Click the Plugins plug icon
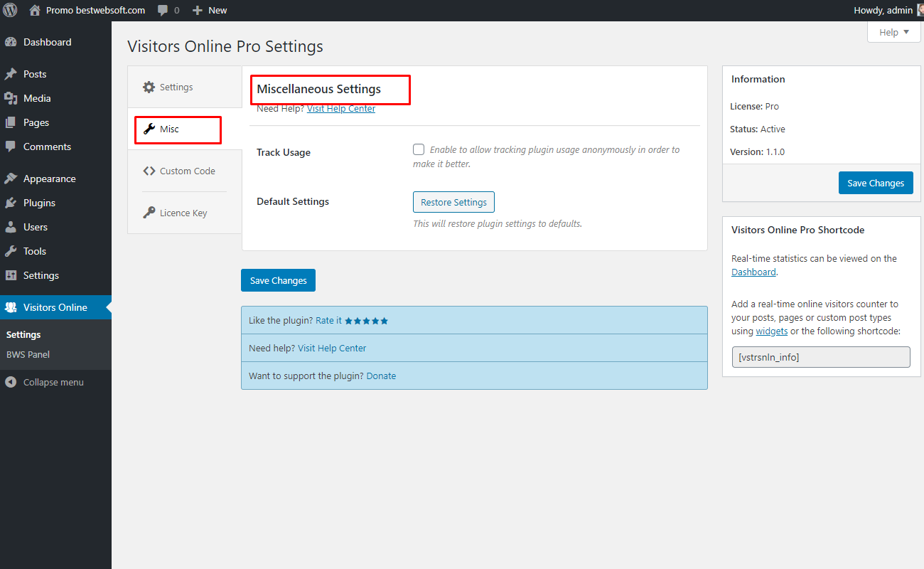Screen dimensions: 924x569 click(x=11, y=203)
